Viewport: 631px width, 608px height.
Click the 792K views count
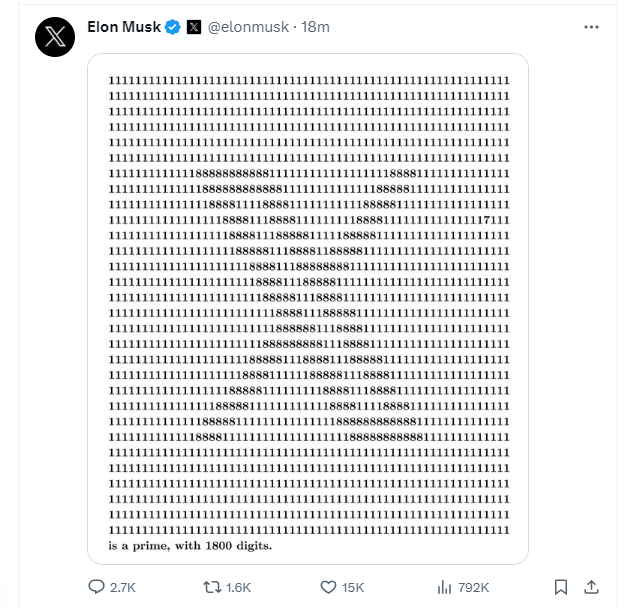click(474, 588)
